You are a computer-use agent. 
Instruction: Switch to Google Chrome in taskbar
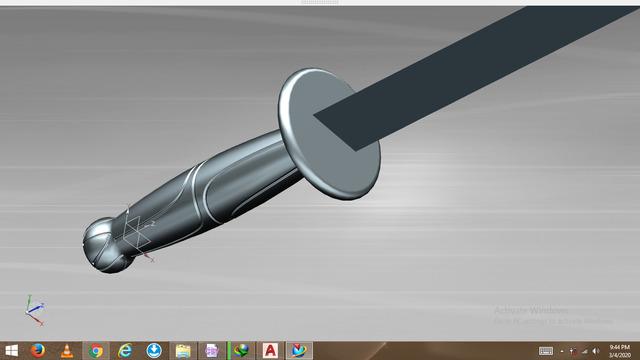click(96, 351)
